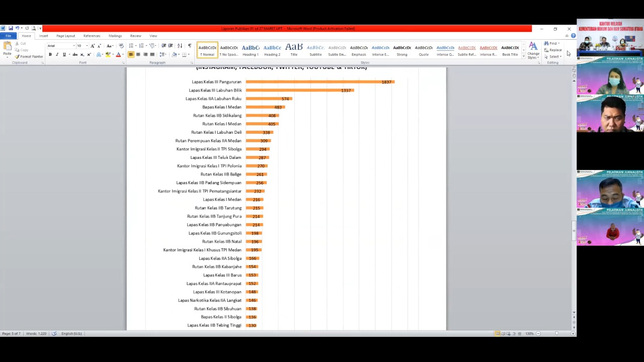Click Words: 1,220 in status bar
This screenshot has height=362, width=644.
tap(36, 333)
